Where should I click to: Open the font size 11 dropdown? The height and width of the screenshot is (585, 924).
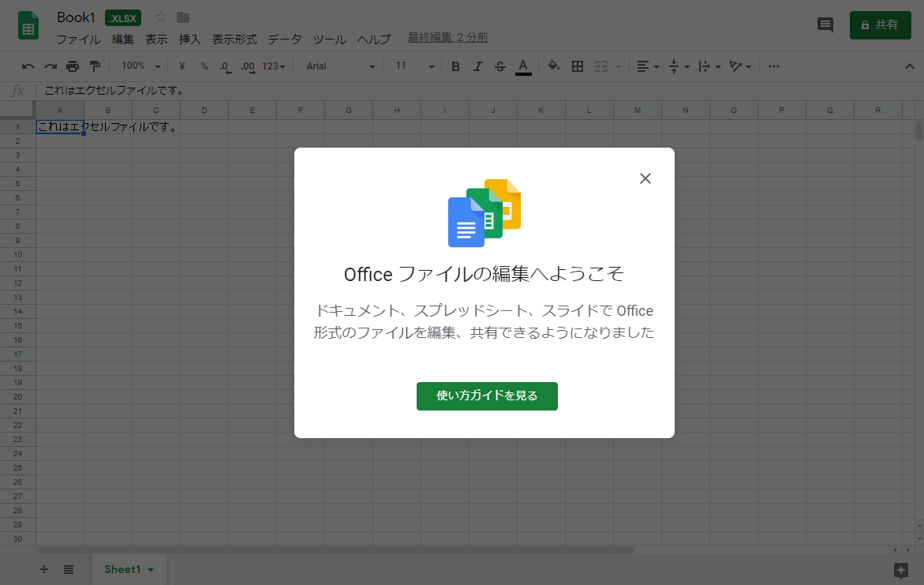[x=415, y=66]
